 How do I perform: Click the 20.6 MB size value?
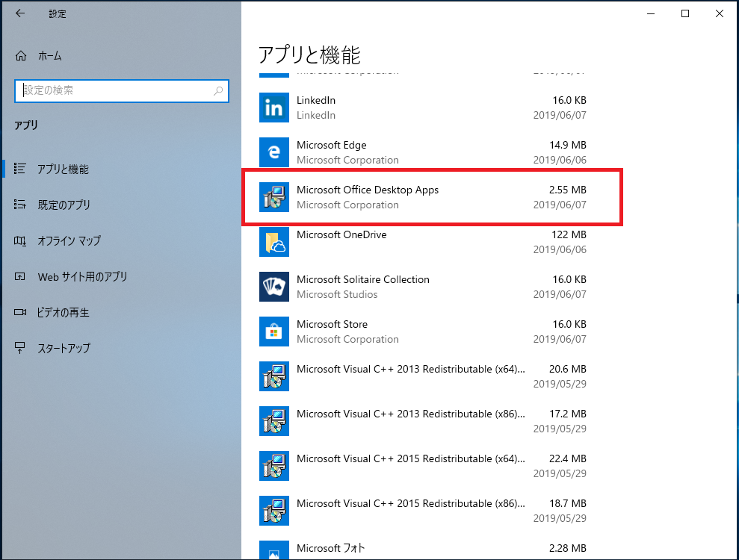pyautogui.click(x=567, y=369)
